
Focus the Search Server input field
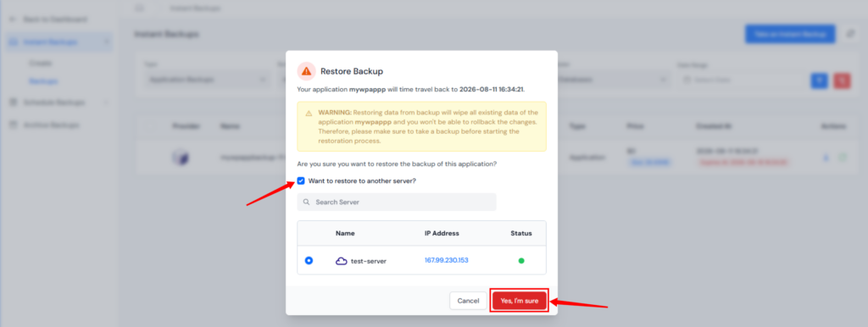pyautogui.click(x=397, y=202)
